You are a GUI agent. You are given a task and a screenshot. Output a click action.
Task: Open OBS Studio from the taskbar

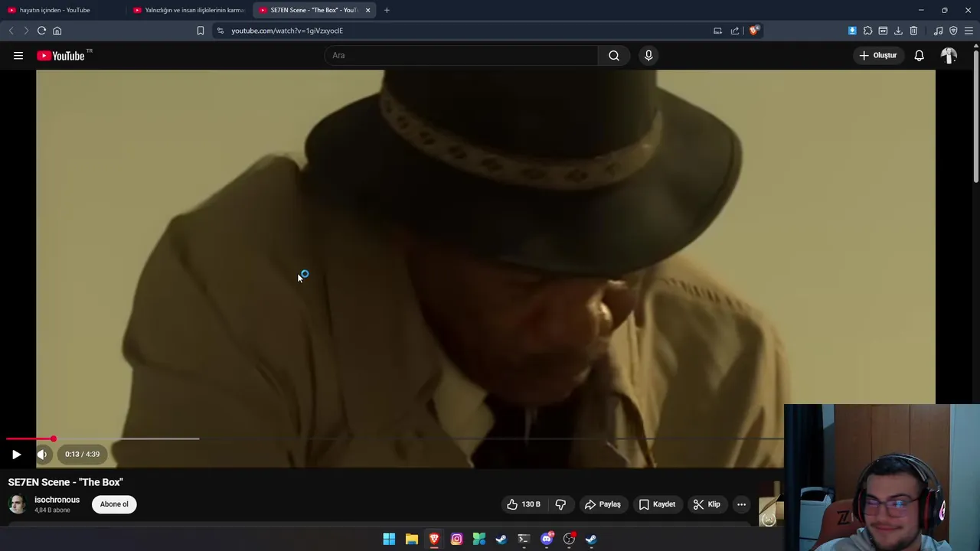pos(569,539)
